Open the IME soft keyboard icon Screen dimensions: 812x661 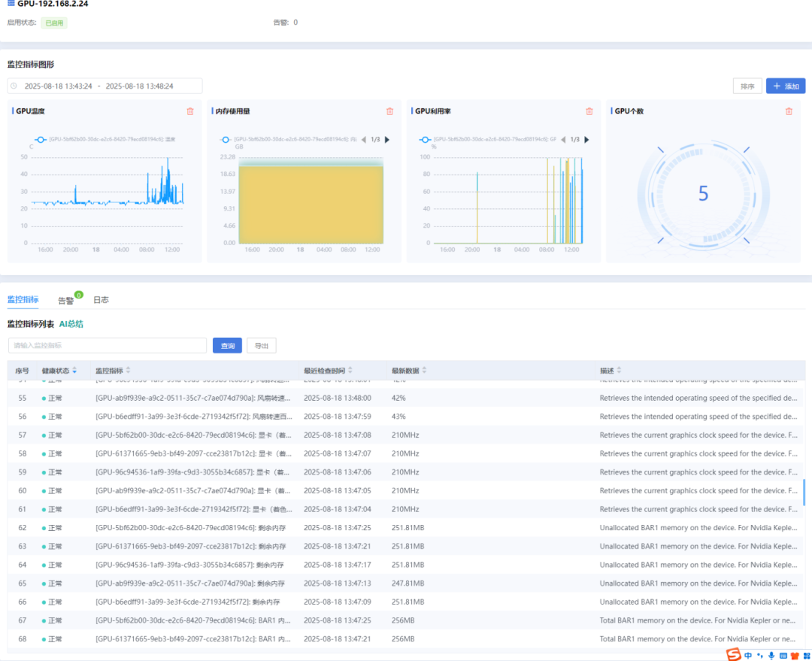tap(783, 655)
